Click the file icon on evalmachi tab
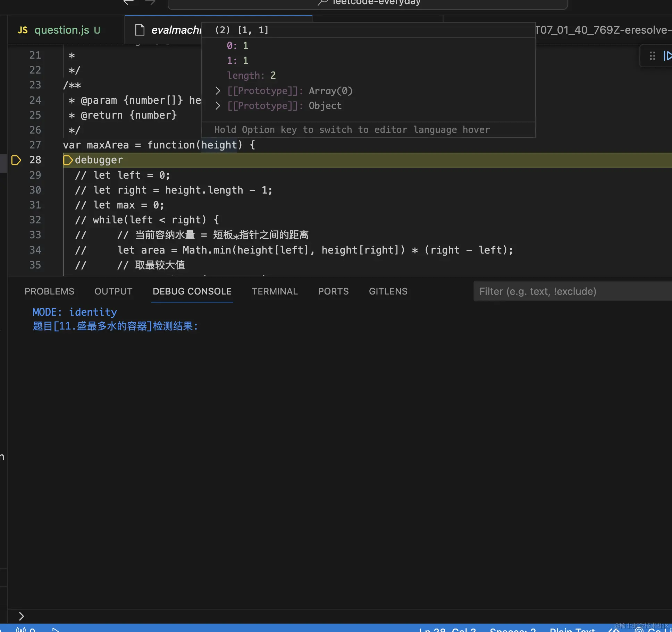The image size is (672, 632). (140, 30)
